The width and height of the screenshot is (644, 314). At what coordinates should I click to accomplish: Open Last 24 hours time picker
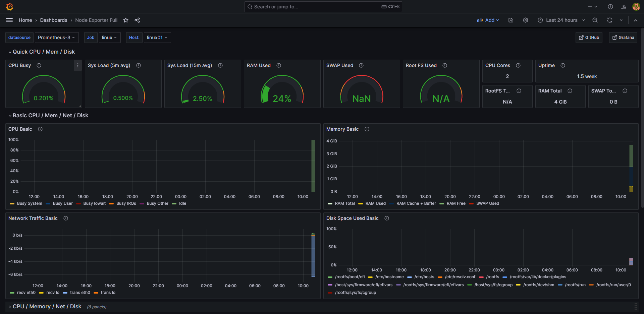pos(561,20)
